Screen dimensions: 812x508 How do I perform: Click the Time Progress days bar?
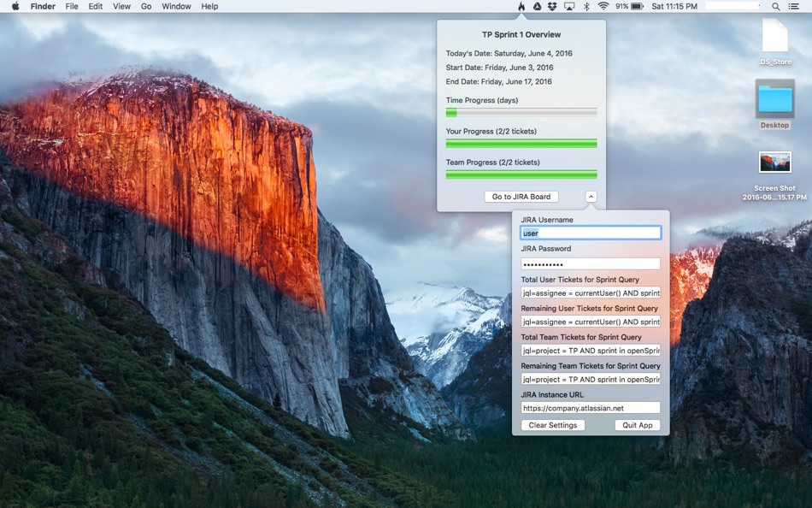521,113
